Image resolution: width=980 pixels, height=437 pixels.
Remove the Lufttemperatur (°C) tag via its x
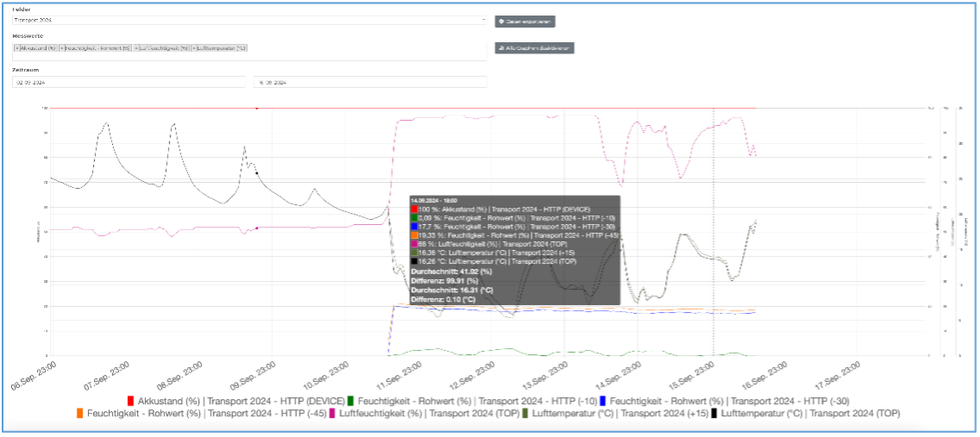pos(194,48)
